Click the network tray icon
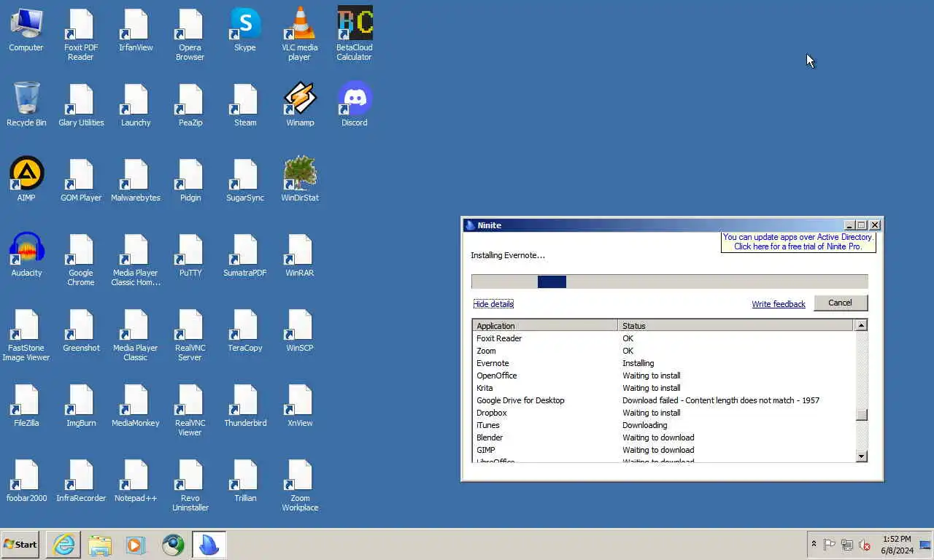 [847, 545]
